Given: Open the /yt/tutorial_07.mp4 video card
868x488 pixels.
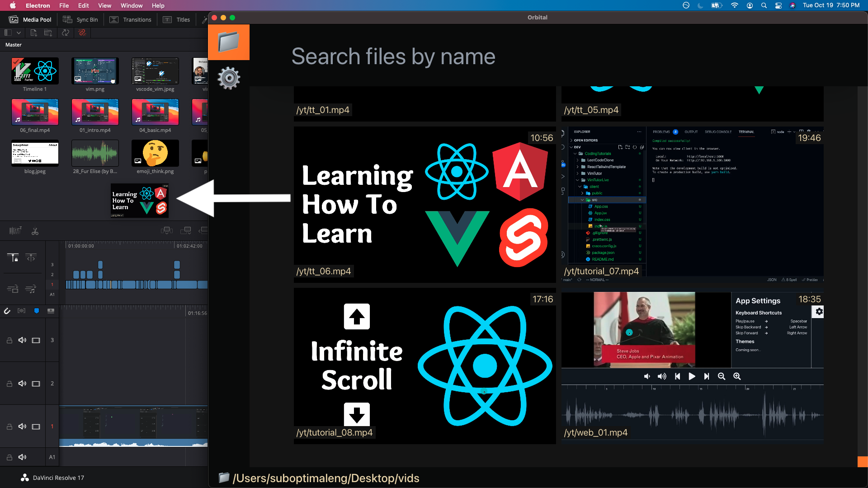Looking at the screenshot, I should coord(693,205).
